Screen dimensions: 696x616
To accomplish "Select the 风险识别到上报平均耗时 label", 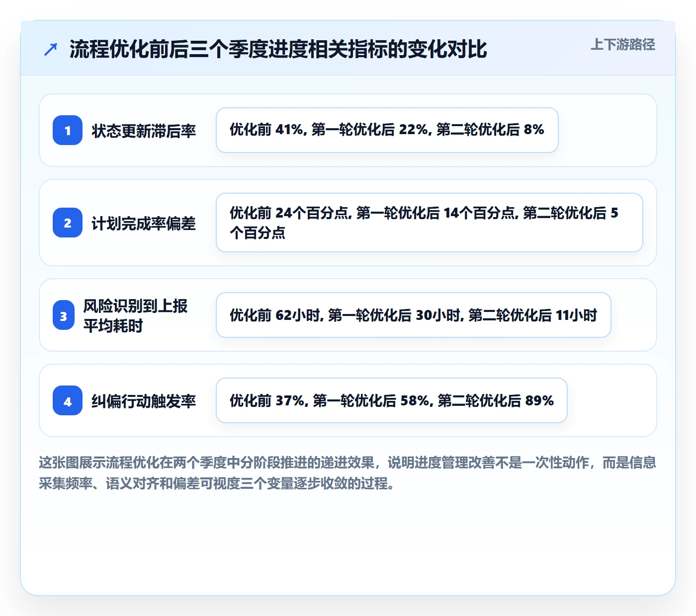I will click(135, 315).
